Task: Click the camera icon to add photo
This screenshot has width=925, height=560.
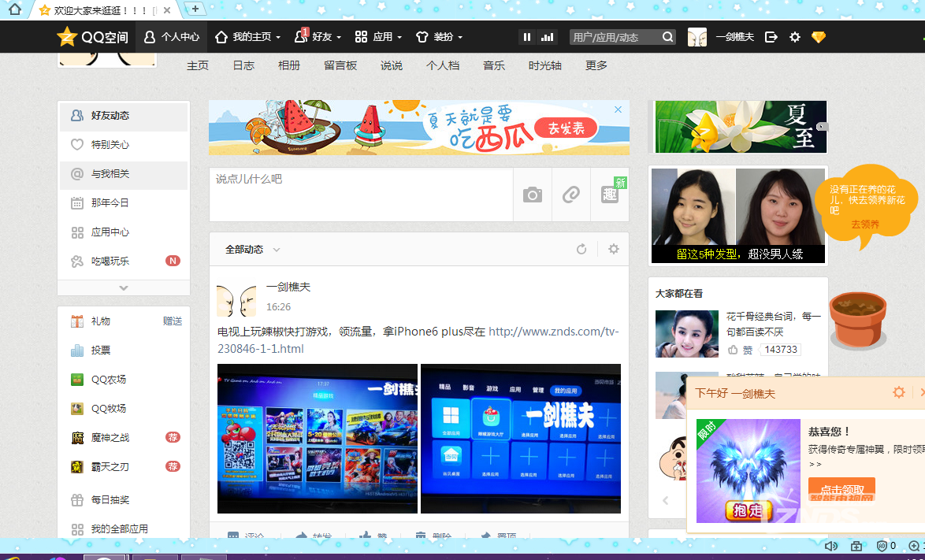Action: click(532, 195)
